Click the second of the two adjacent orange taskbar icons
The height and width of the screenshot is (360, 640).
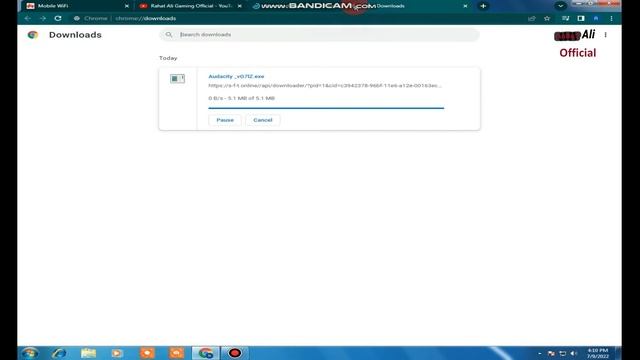(x=176, y=353)
